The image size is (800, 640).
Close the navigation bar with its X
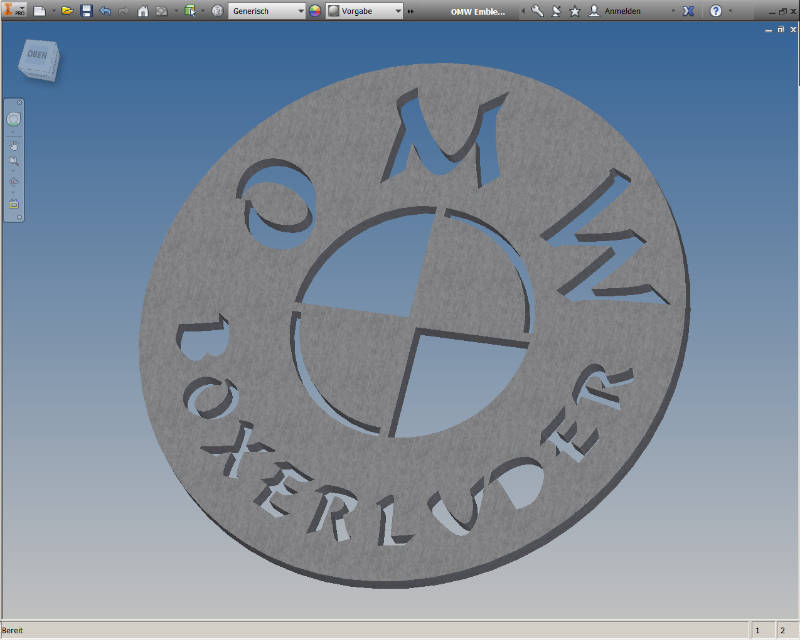(x=19, y=103)
